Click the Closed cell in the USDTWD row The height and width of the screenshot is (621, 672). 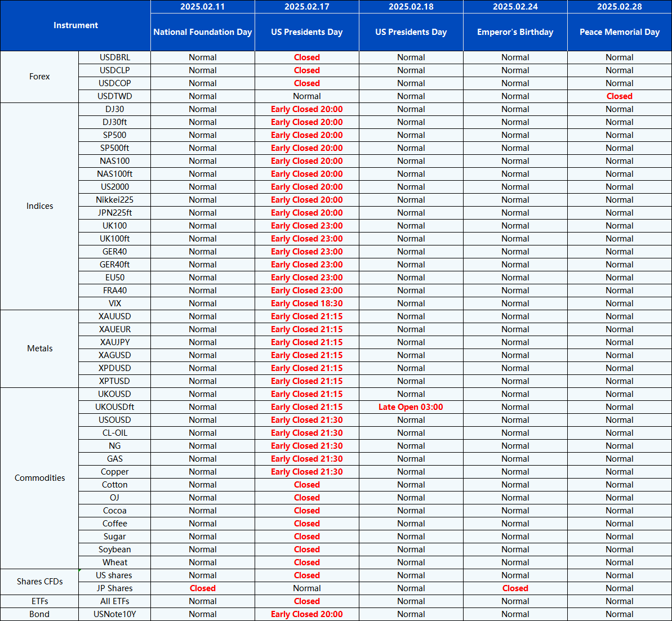(619, 96)
